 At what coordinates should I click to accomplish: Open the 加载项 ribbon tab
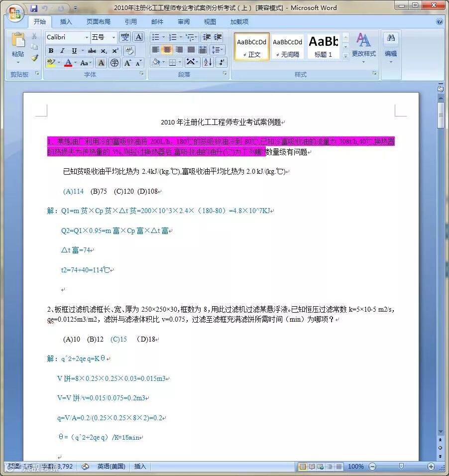[239, 22]
